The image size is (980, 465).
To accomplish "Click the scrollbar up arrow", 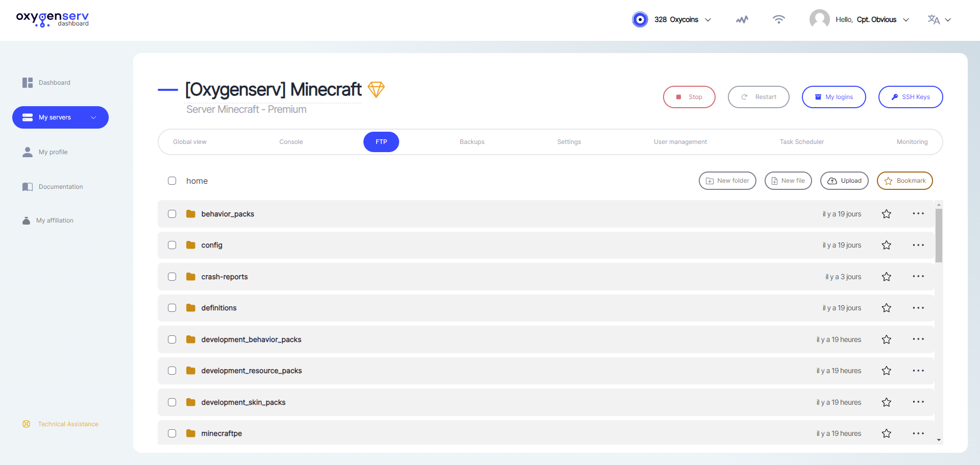I will click(x=939, y=205).
